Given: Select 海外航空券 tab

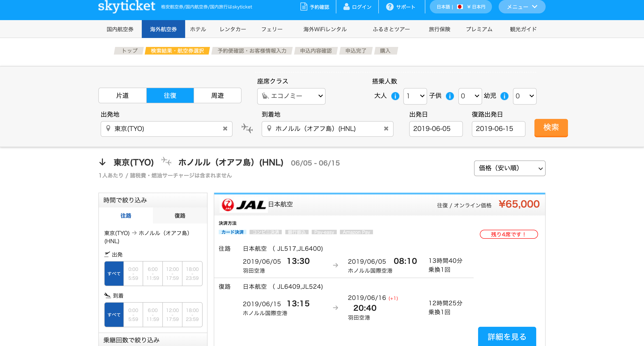Looking at the screenshot, I should (x=163, y=29).
